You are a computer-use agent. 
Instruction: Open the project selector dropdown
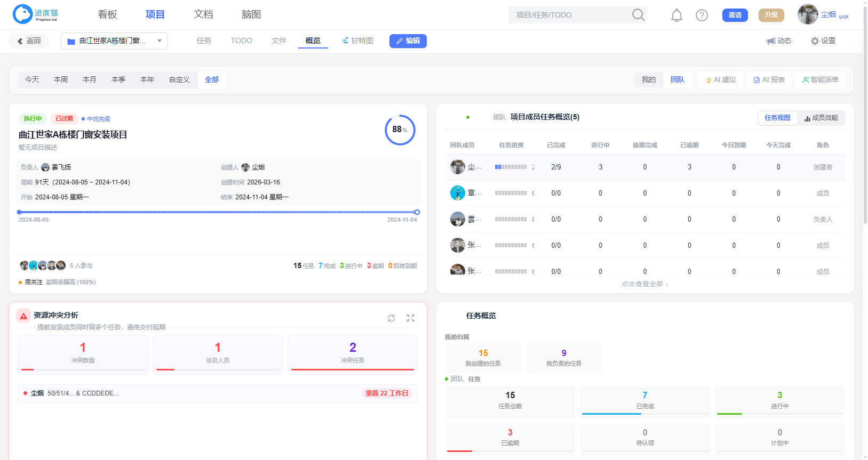point(114,41)
